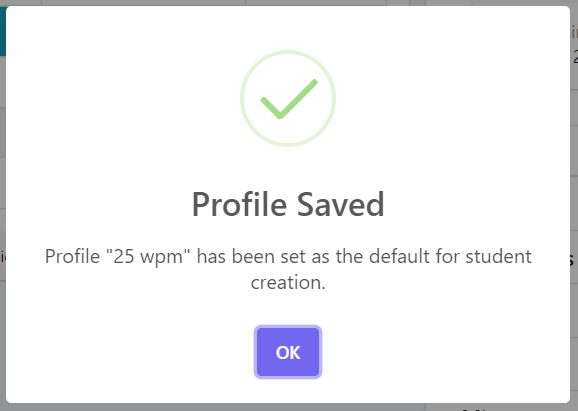Image resolution: width=578 pixels, height=411 pixels.
Task: Click the green success checkmark icon
Action: (x=289, y=99)
